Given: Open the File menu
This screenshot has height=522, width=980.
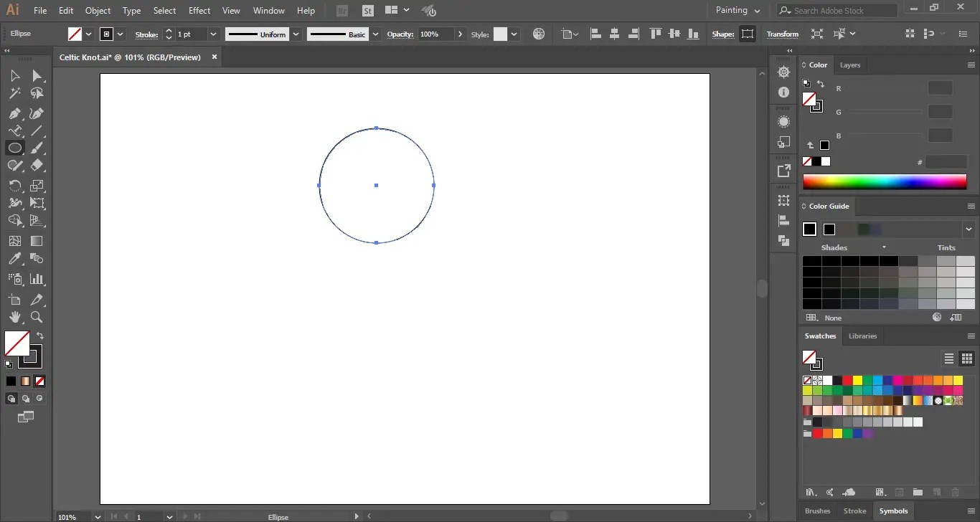Looking at the screenshot, I should [x=40, y=11].
